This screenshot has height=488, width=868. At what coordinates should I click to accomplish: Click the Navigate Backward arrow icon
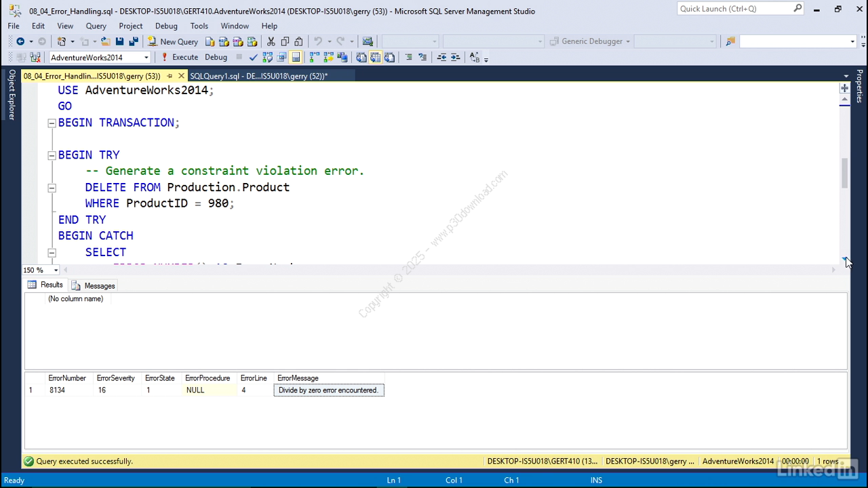pyautogui.click(x=20, y=41)
